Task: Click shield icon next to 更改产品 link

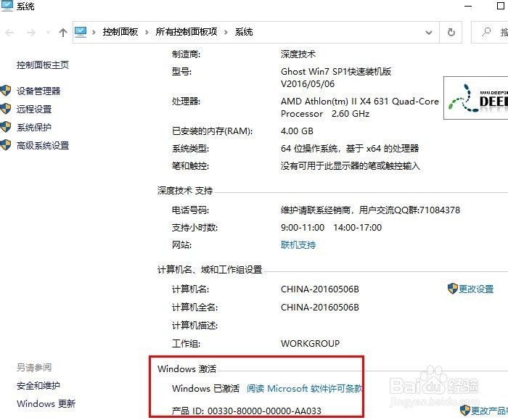Action: point(465,411)
